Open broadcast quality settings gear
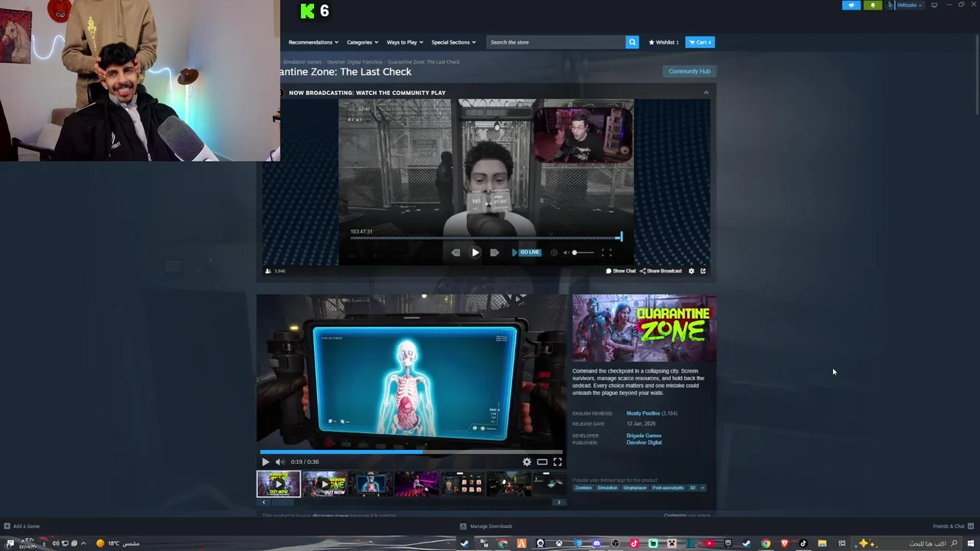 (x=554, y=253)
